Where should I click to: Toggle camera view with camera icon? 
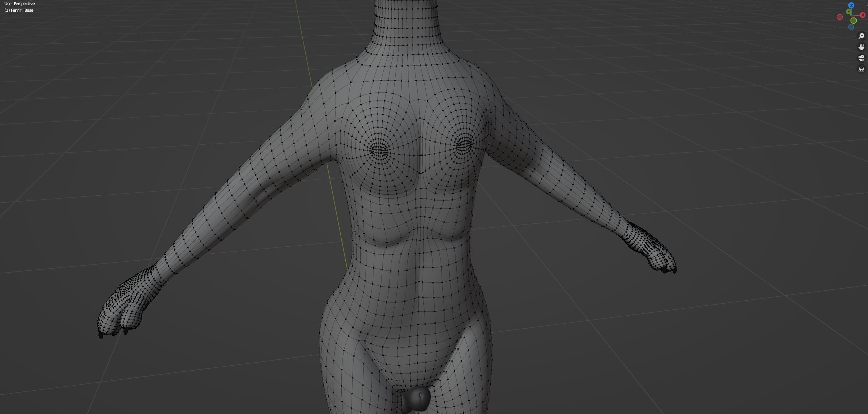pyautogui.click(x=861, y=58)
